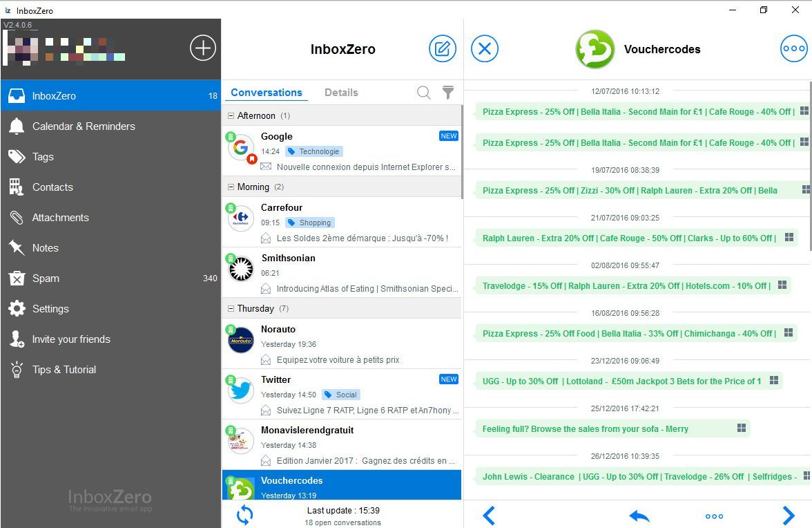Image resolution: width=812 pixels, height=528 pixels.
Task: Open the Notes section
Action: 110,247
